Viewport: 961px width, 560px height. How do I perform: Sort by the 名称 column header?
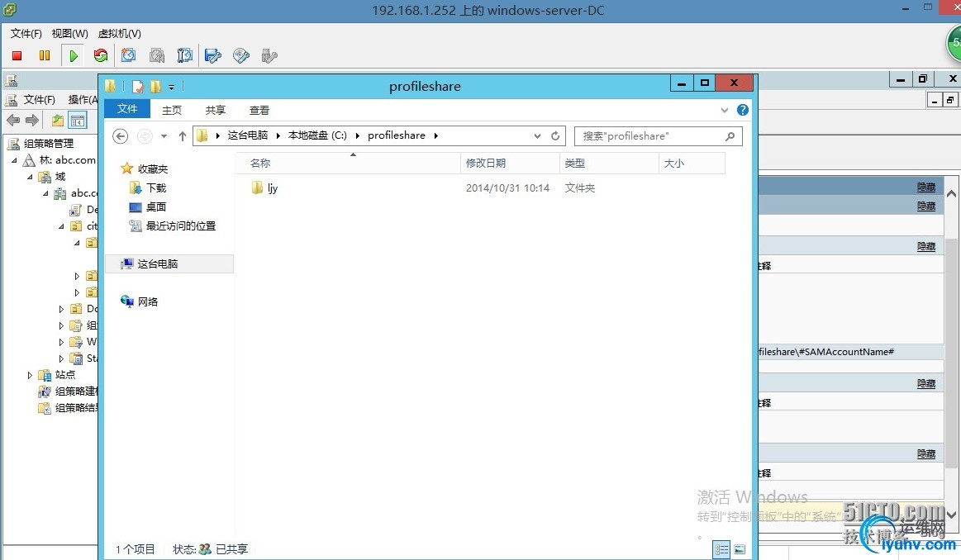tap(348, 163)
